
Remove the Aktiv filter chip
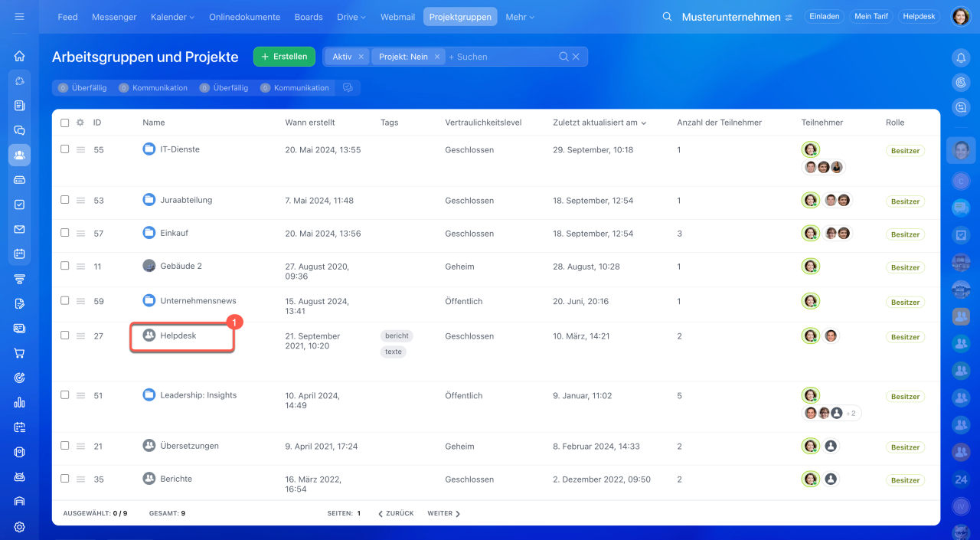361,57
